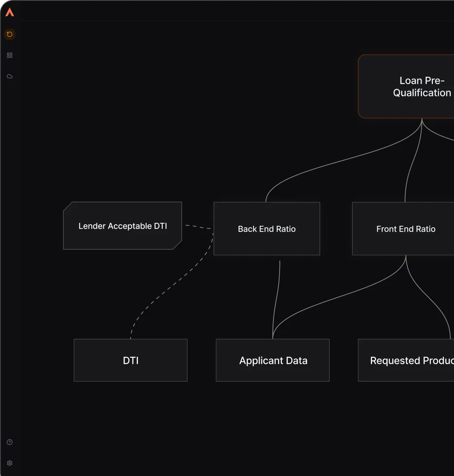The height and width of the screenshot is (476, 454).
Task: Select the Lender Acceptable DTI node
Action: [x=123, y=226]
